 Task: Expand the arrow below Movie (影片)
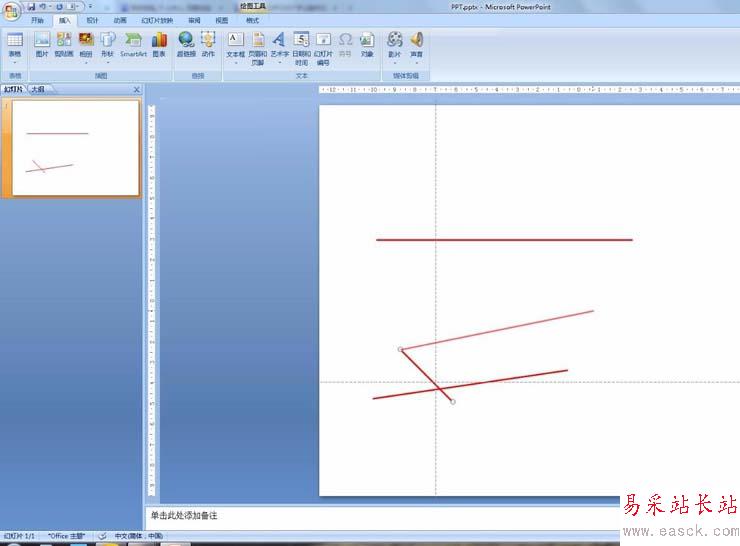point(395,63)
